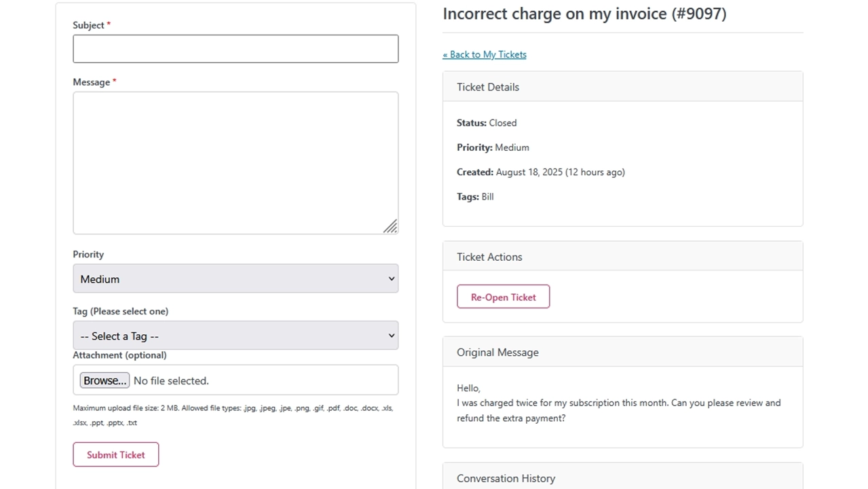Image resolution: width=868 pixels, height=489 pixels.
Task: Click the Subject input field
Action: 235,49
